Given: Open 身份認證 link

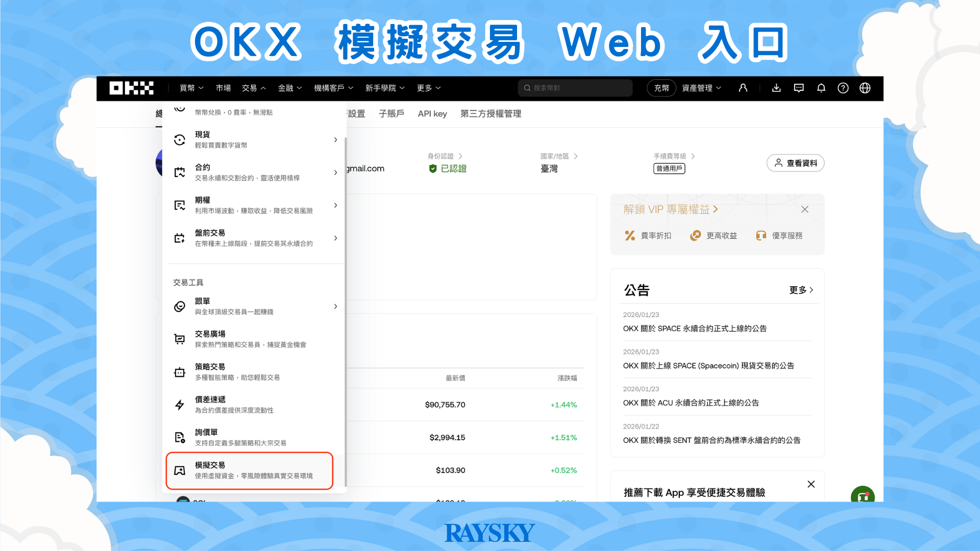Looking at the screenshot, I should 445,157.
